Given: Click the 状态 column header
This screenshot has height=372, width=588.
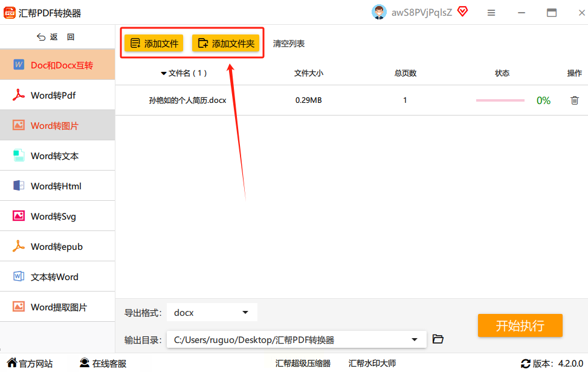Looking at the screenshot, I should point(502,73).
